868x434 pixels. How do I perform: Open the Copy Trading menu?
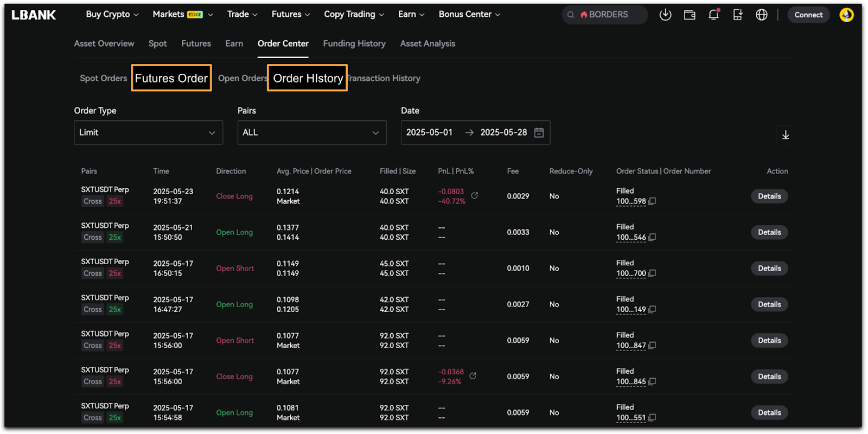pyautogui.click(x=354, y=15)
